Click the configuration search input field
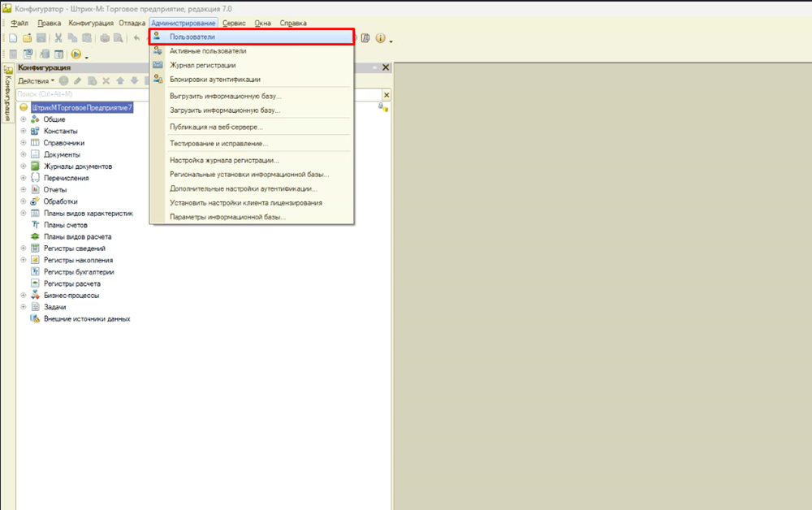The width and height of the screenshot is (812, 510). (195, 94)
